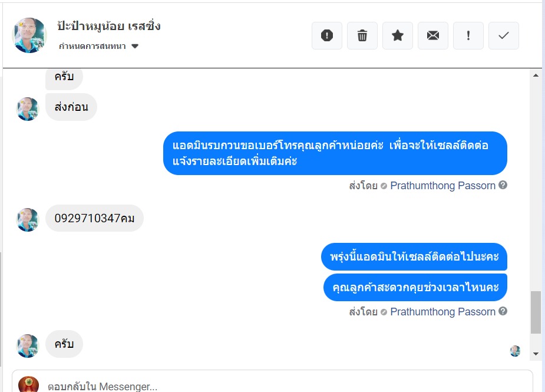
Task: Open last Prathumthong Passorn sender link
Action: point(442,311)
